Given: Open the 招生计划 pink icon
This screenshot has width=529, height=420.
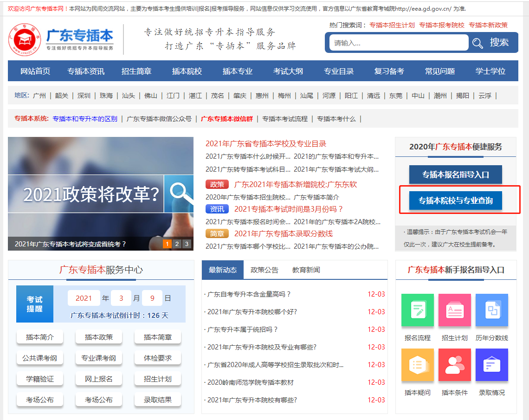Looking at the screenshot, I should click(454, 310).
